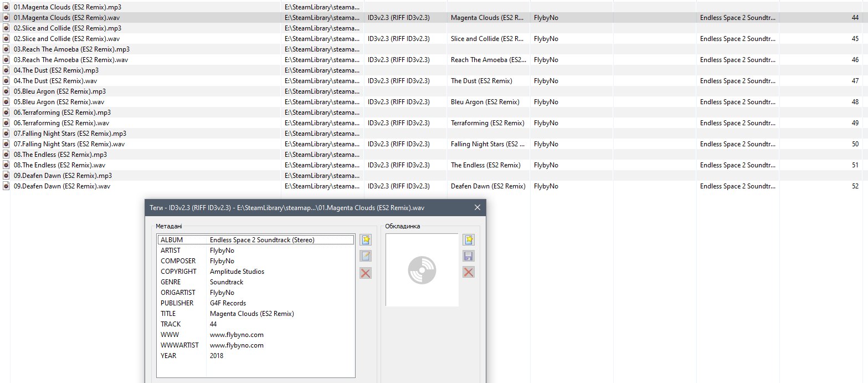Add a cover image in Обкладинка section
The width and height of the screenshot is (868, 383).
[x=469, y=240]
